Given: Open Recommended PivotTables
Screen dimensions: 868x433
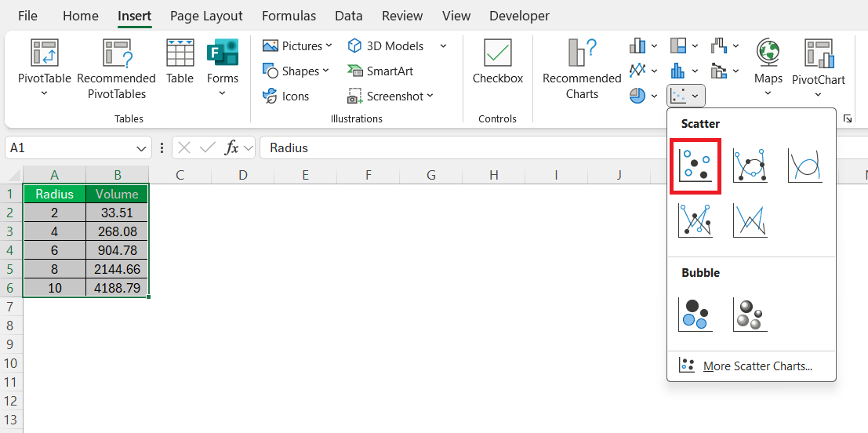Looking at the screenshot, I should click(116, 69).
